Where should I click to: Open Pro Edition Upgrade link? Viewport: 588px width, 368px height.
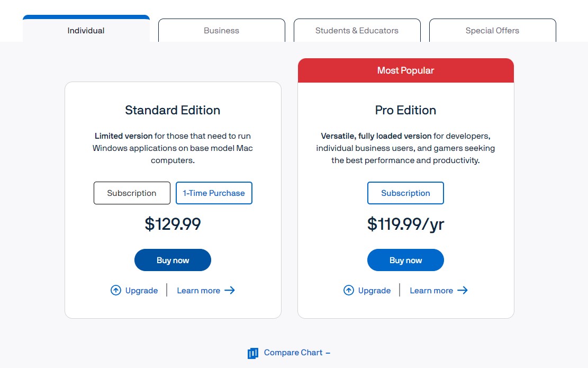click(374, 290)
